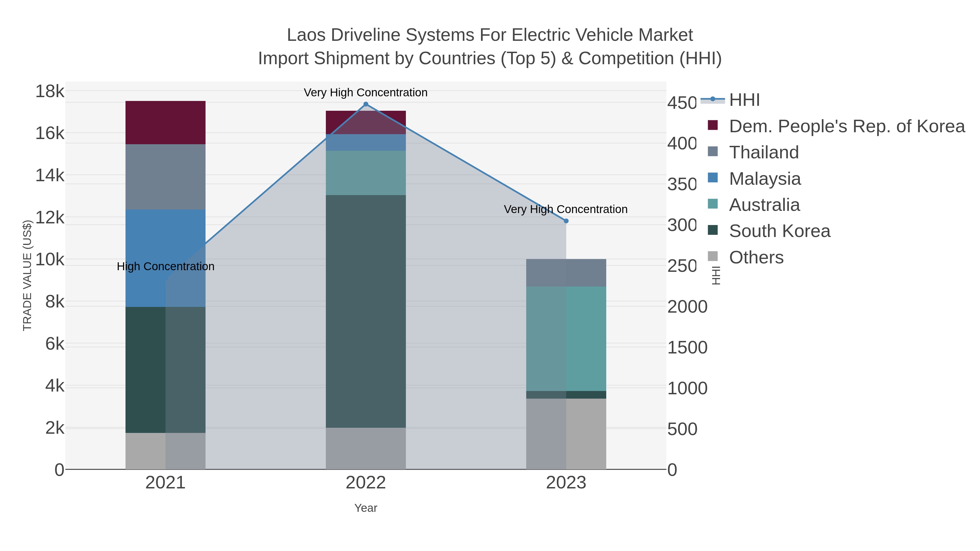Click the 18k y-axis tick label

click(50, 92)
